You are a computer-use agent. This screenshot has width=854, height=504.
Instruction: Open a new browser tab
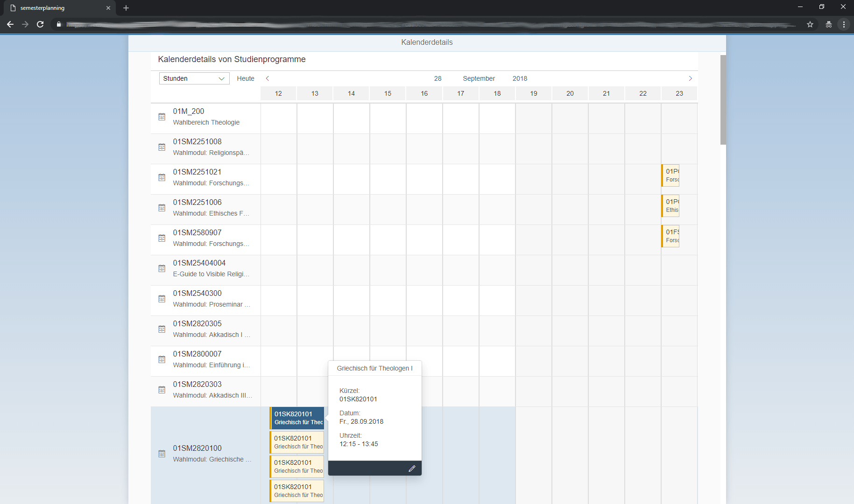click(x=126, y=8)
